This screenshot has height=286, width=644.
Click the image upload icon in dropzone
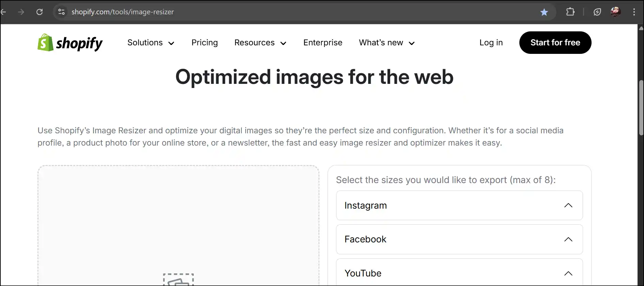pos(178,280)
